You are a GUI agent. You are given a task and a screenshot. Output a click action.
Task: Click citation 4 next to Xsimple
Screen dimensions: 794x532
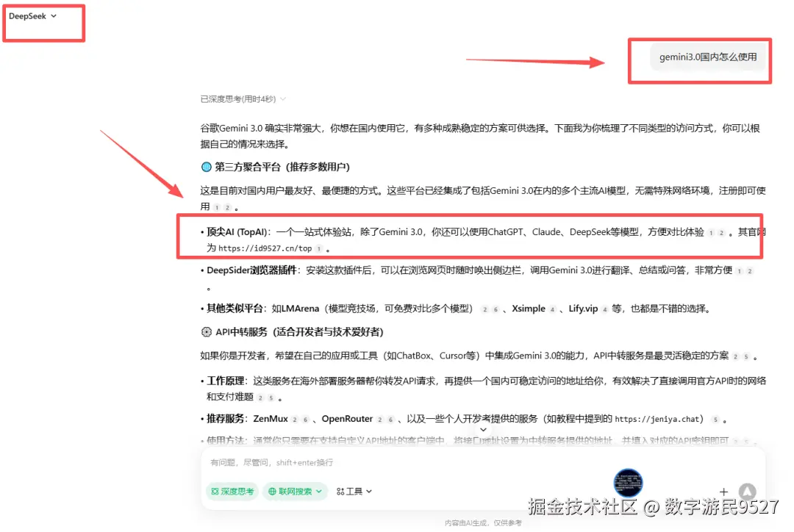tap(552, 309)
